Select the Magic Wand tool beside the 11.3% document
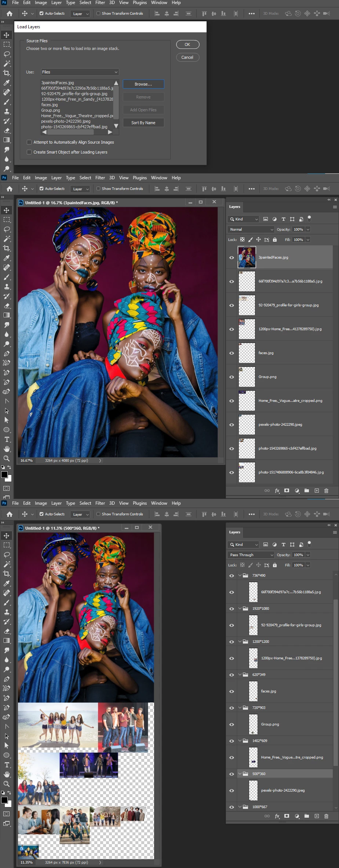This screenshot has width=339, height=868. point(7,564)
